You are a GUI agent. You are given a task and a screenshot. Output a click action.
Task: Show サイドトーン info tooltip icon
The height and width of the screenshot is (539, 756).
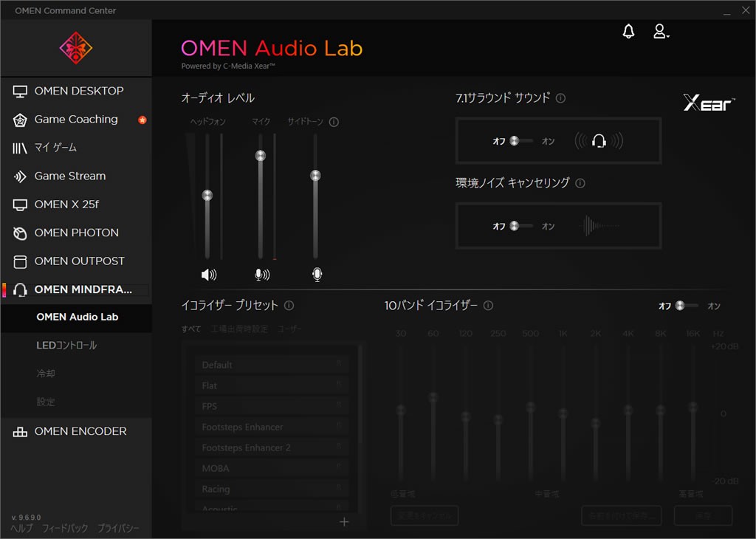coord(334,122)
